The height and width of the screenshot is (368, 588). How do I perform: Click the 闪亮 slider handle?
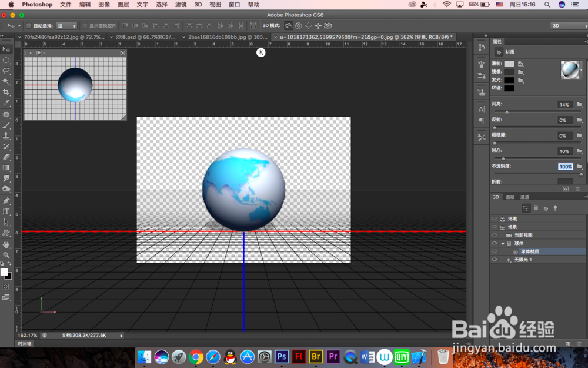(x=507, y=112)
